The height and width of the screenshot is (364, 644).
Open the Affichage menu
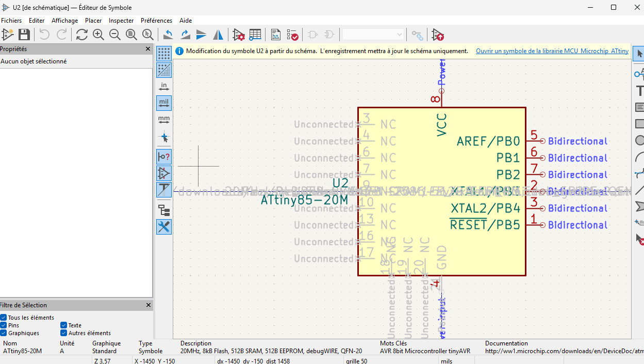coord(65,21)
